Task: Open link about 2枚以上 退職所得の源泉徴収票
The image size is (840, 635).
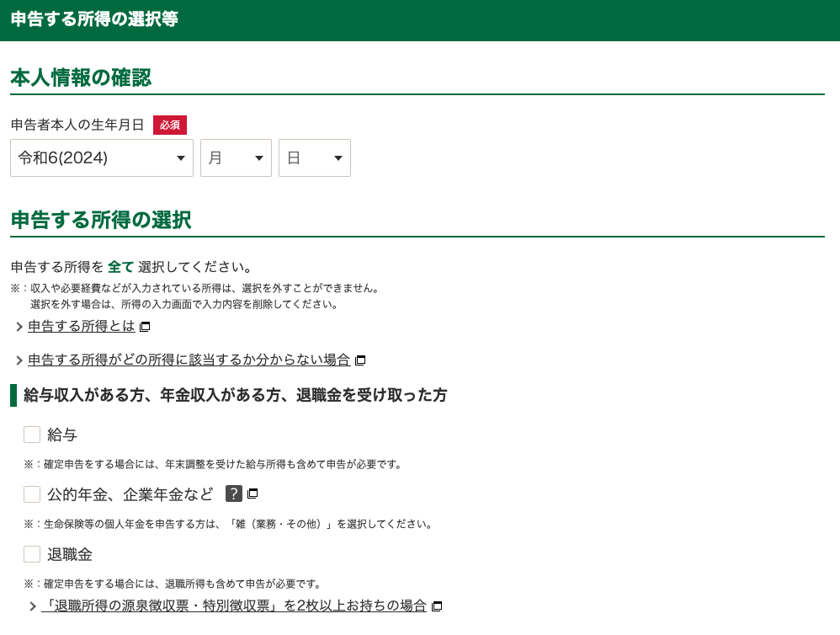Action: 234,606
